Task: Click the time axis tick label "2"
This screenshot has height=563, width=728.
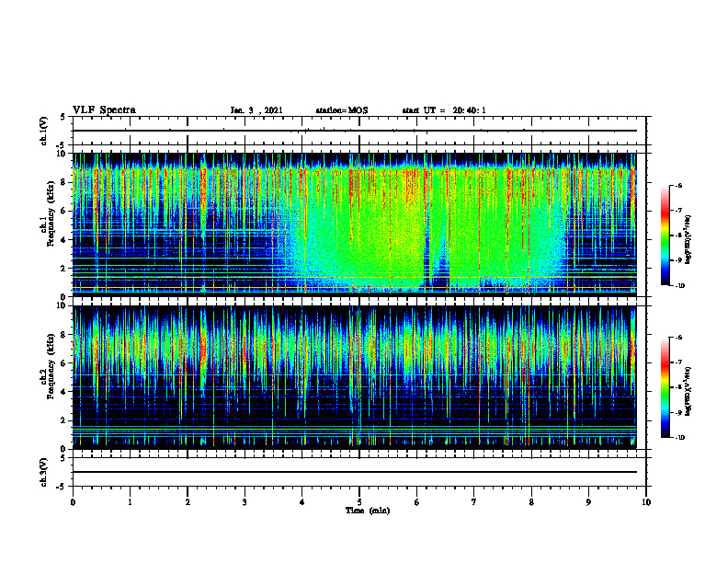Action: point(188,502)
